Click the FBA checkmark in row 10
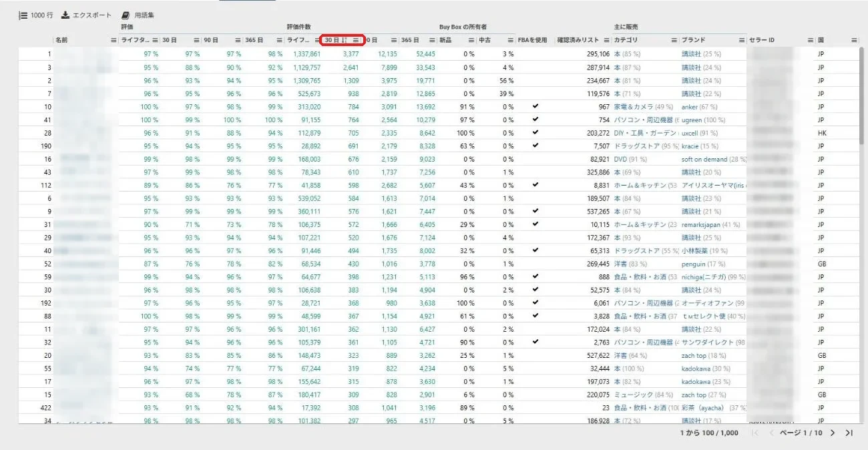The height and width of the screenshot is (450, 868). pos(535,106)
